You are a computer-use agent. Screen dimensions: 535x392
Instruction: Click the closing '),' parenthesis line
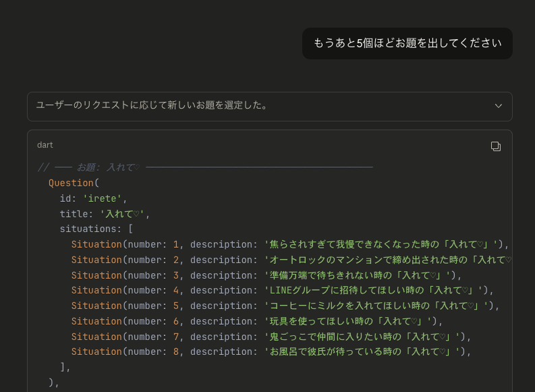[54, 383]
